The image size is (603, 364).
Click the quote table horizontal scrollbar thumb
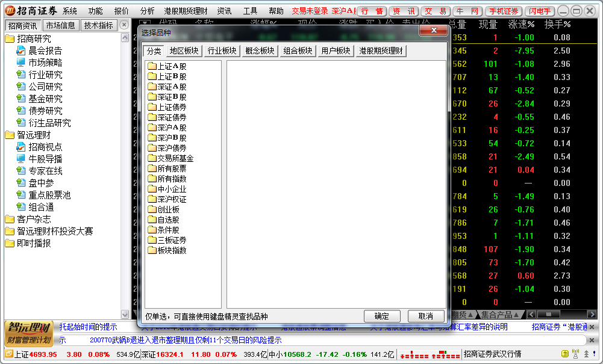pyautogui.click(x=548, y=315)
